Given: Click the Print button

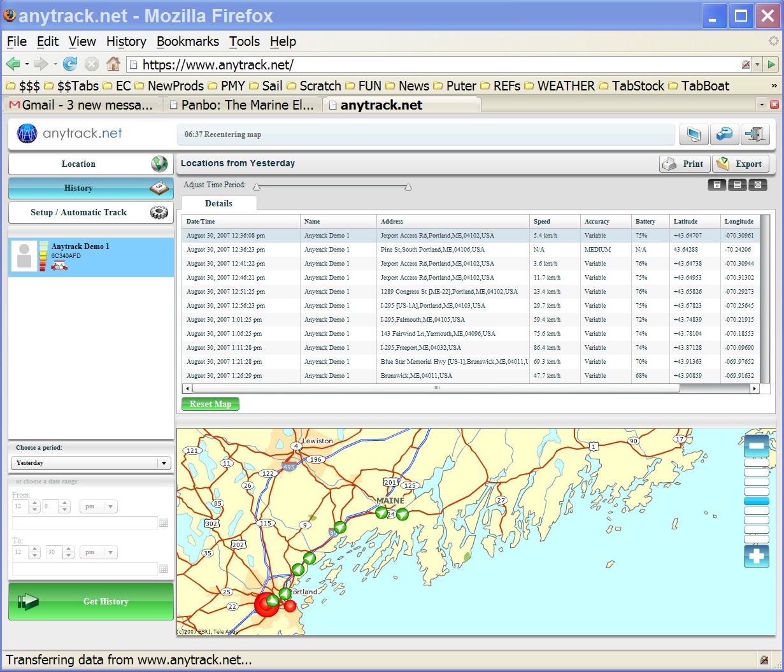Looking at the screenshot, I should coord(685,164).
